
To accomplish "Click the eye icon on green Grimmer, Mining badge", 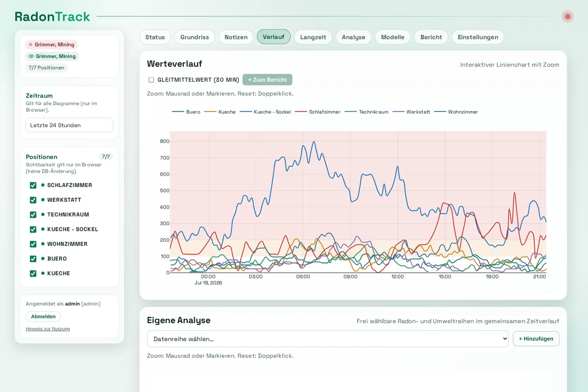I will coord(31,57).
